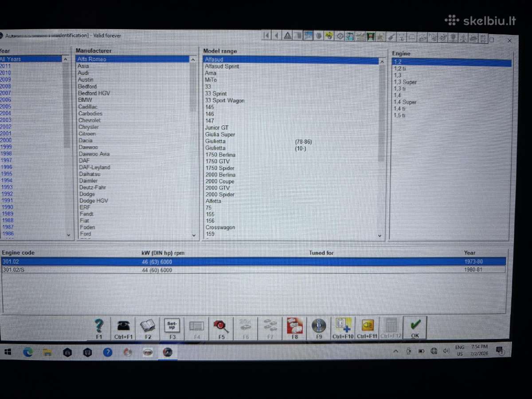Viewport: 532px width, 399px height.
Task: Click the go-to-first arrow in top toolbar
Action: point(267,35)
